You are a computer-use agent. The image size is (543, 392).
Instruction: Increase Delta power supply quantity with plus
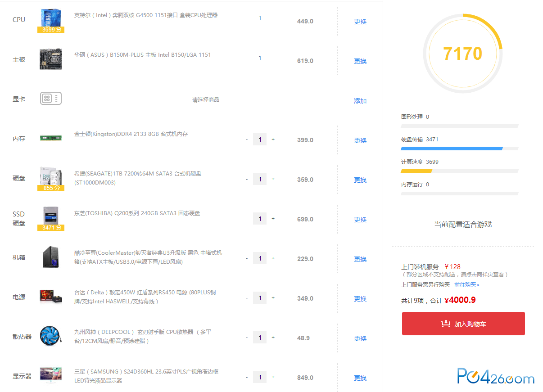pyautogui.click(x=273, y=298)
